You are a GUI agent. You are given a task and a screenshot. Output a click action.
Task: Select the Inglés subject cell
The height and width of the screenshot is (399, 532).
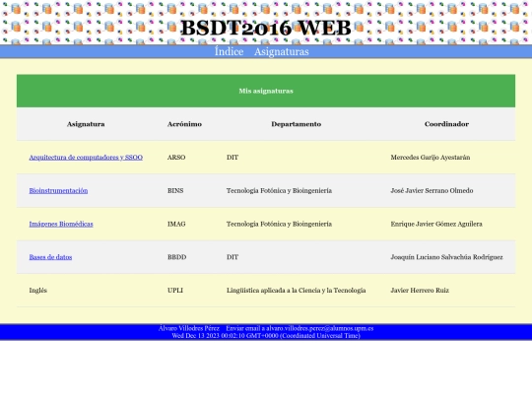click(x=86, y=291)
